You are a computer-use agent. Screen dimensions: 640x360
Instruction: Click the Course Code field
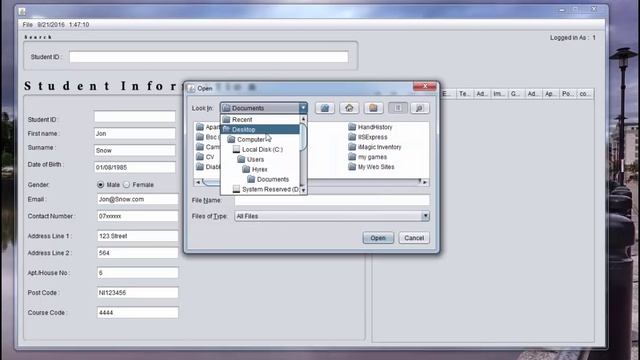coord(138,313)
